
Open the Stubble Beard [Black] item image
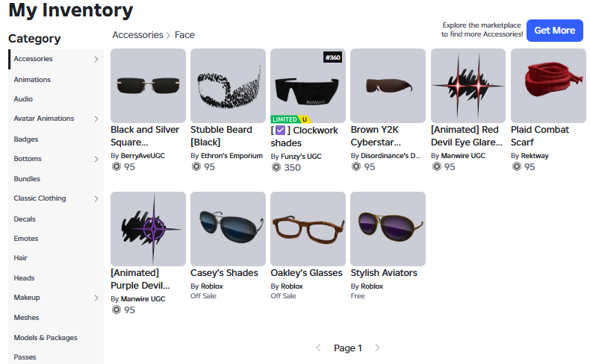228,86
